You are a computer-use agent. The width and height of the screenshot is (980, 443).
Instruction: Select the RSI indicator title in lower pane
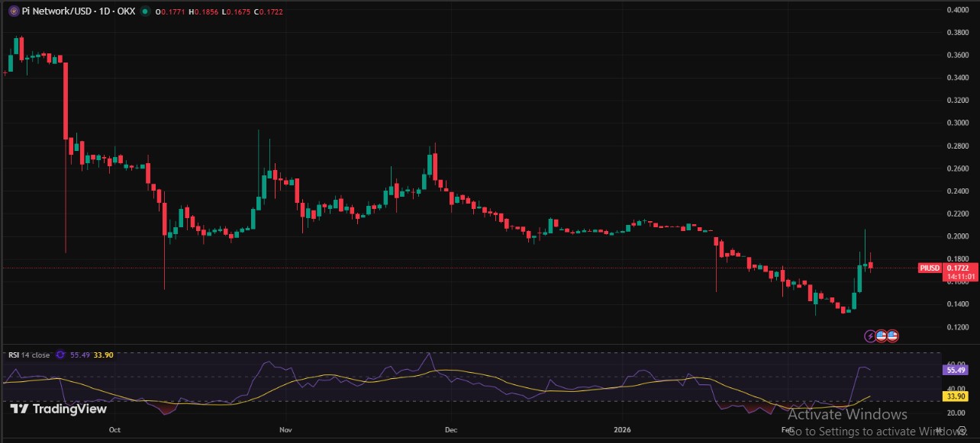[12, 355]
